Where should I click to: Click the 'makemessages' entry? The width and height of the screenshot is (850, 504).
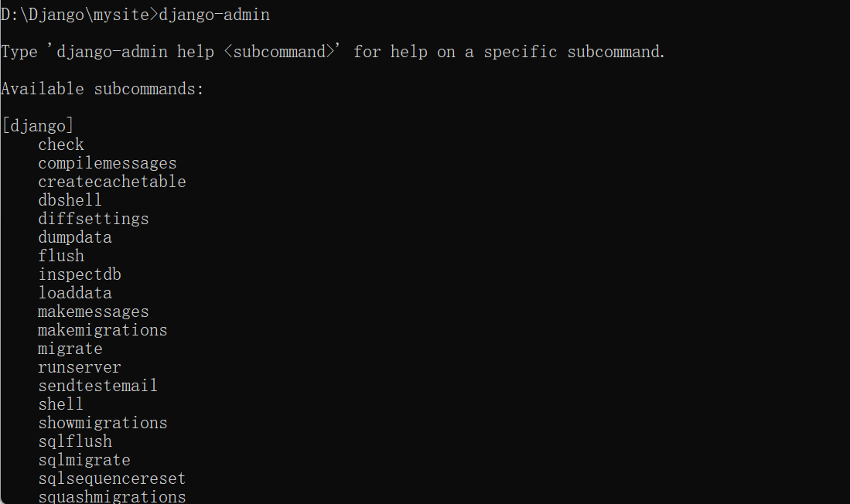(94, 312)
